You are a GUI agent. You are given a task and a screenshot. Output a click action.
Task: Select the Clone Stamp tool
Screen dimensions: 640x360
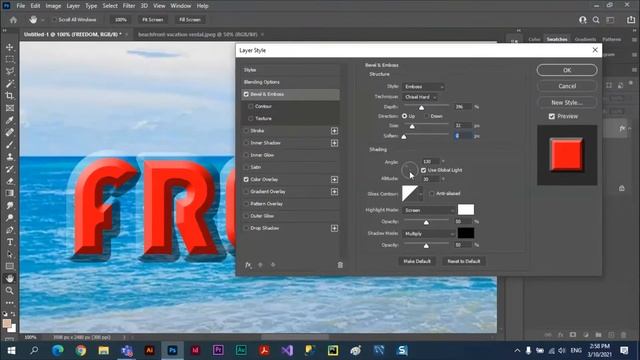point(9,157)
